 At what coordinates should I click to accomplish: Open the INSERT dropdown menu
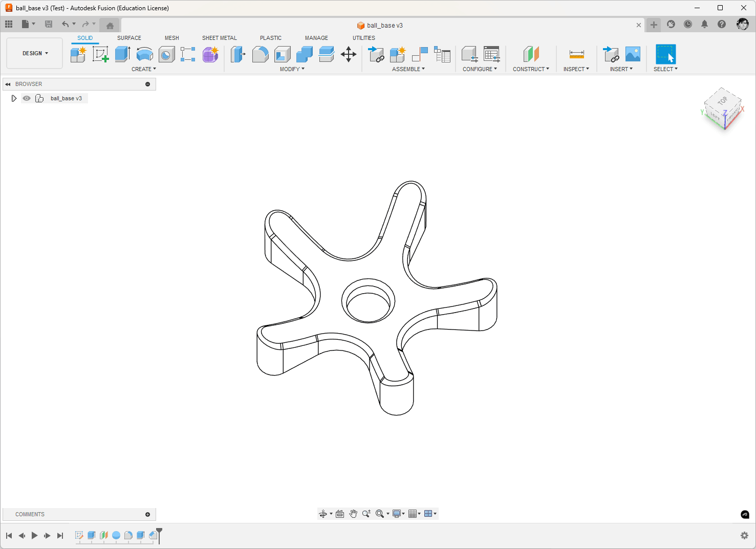(x=621, y=69)
